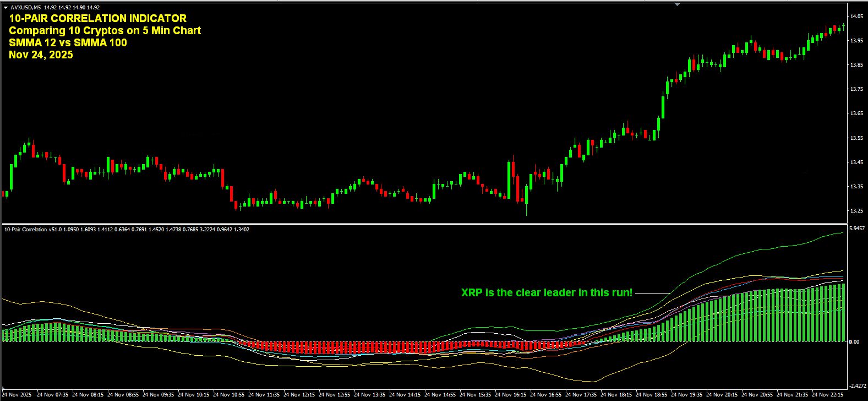Click the 'XRP is the clear leader' annotation
Image resolution: width=868 pixels, height=402 pixels.
pos(547,292)
